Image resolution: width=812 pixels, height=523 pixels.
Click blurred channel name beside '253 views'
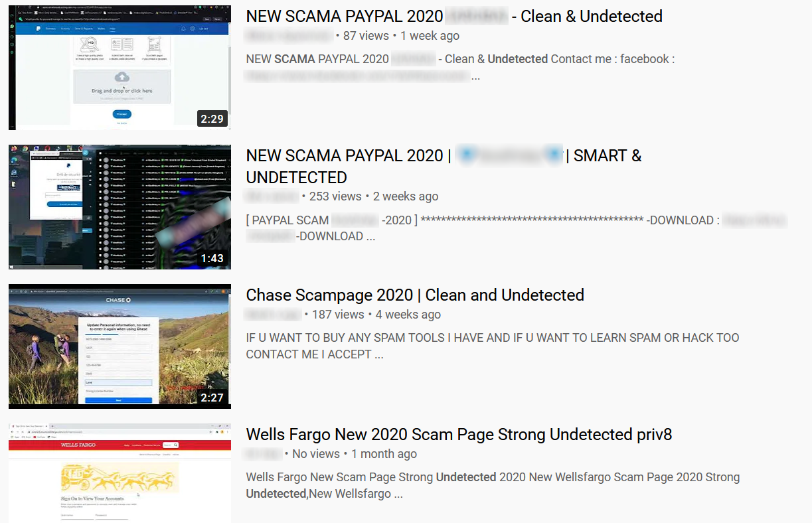(271, 196)
